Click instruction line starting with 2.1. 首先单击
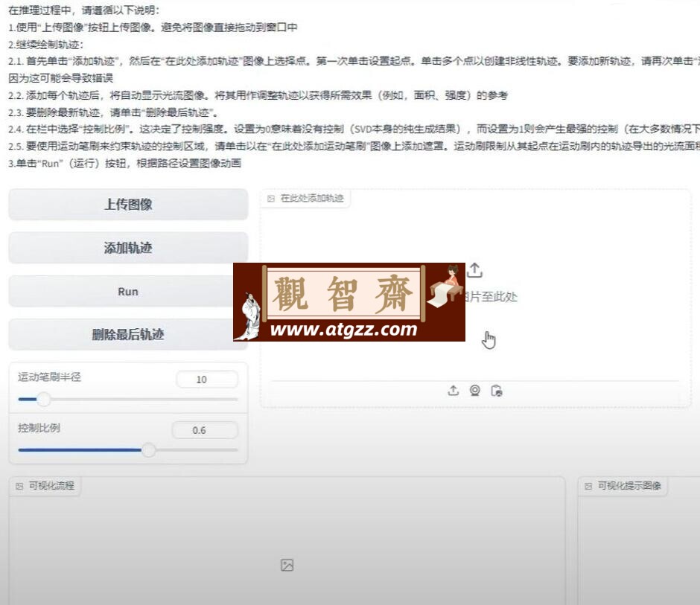The width and height of the screenshot is (700, 605). tap(354, 61)
